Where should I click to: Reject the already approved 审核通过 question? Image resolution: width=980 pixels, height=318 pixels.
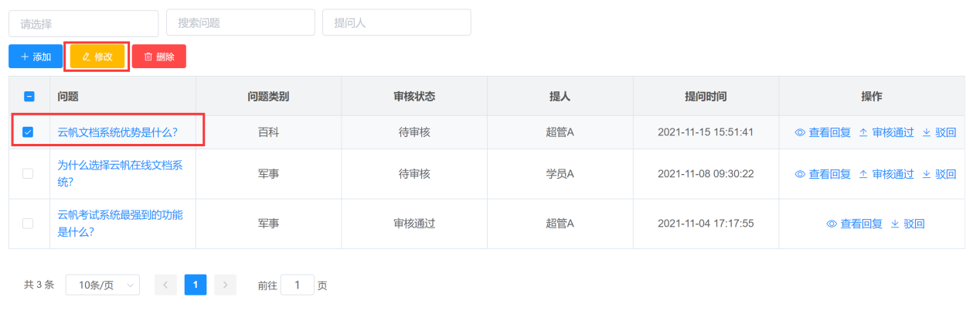pyautogui.click(x=907, y=224)
